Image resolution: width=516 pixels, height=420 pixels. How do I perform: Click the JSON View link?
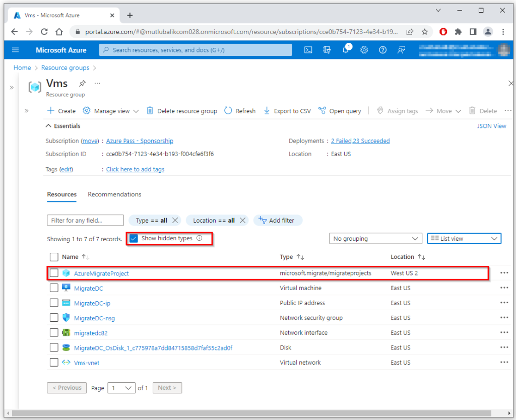pyautogui.click(x=492, y=126)
